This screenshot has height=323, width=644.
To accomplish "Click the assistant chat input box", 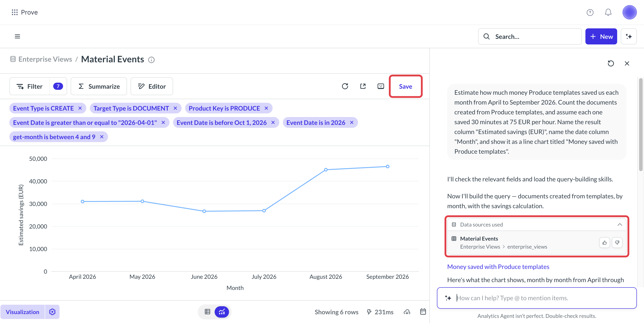I will click(x=536, y=298).
